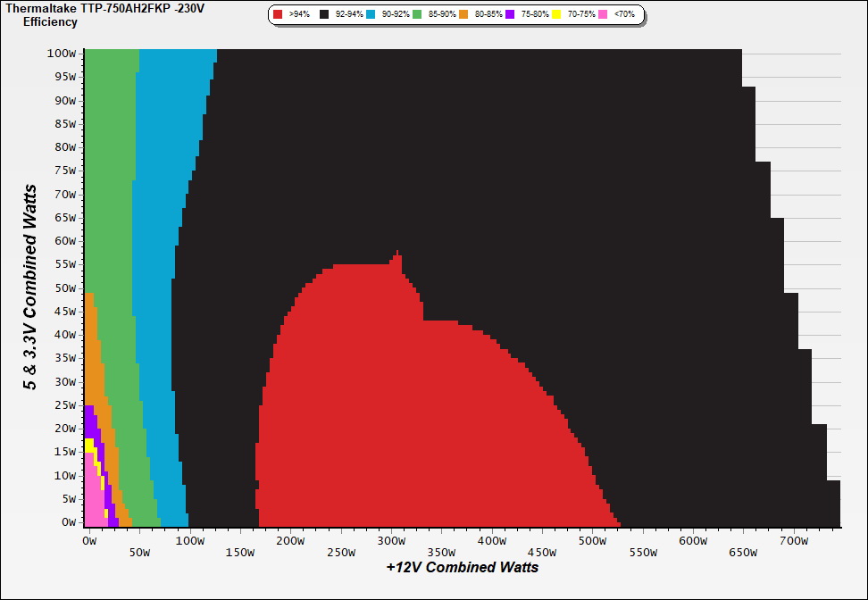Click the blue 90-92% band in the chart
This screenshot has width=868, height=600.
tap(156, 268)
